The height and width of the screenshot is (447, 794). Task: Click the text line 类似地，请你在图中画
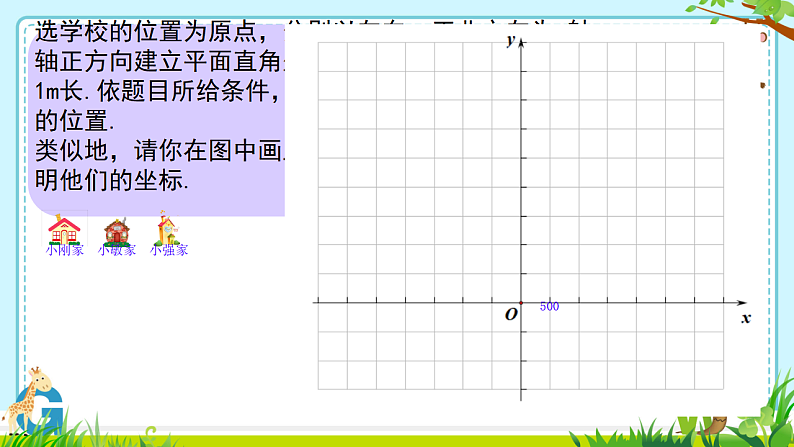[x=160, y=151]
